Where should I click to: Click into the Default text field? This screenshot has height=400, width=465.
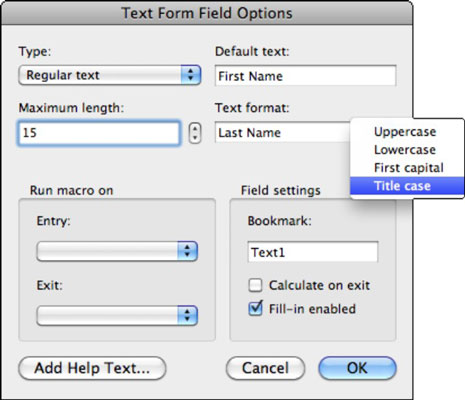click(305, 76)
